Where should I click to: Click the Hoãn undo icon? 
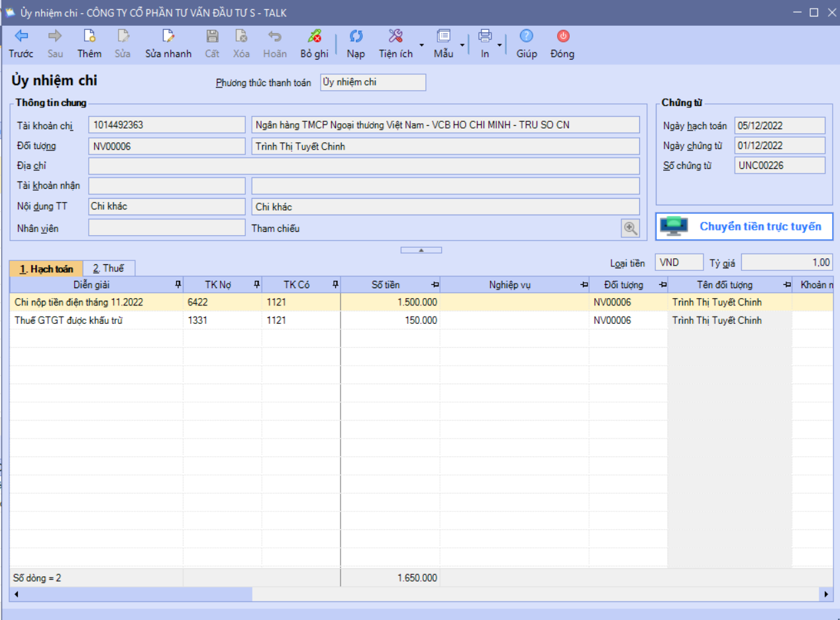click(275, 44)
